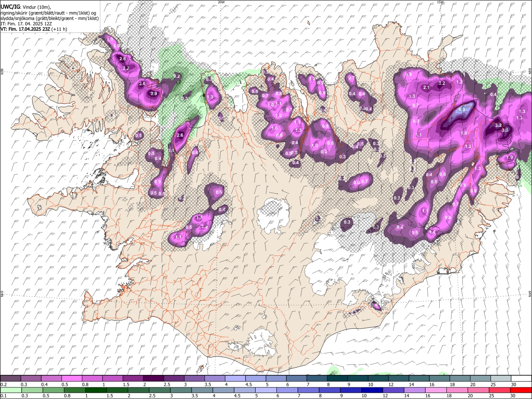
Task: Click the 3.3 snowfall value on the map
Action: [x=505, y=130]
